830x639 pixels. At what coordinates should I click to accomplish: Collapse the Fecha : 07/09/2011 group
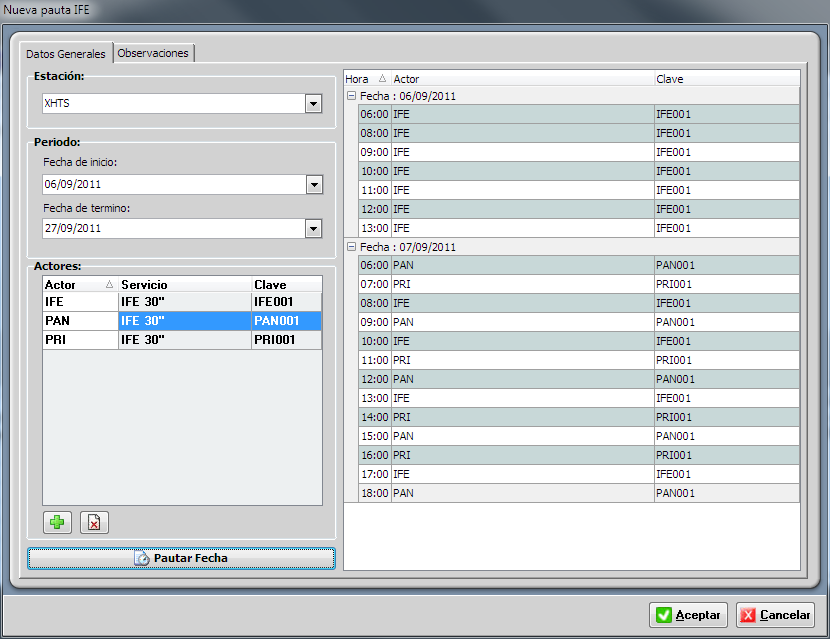point(351,247)
